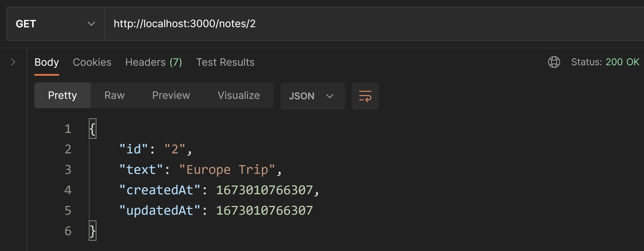The image size is (644, 251).
Task: Switch to the Body tab
Action: tap(47, 62)
